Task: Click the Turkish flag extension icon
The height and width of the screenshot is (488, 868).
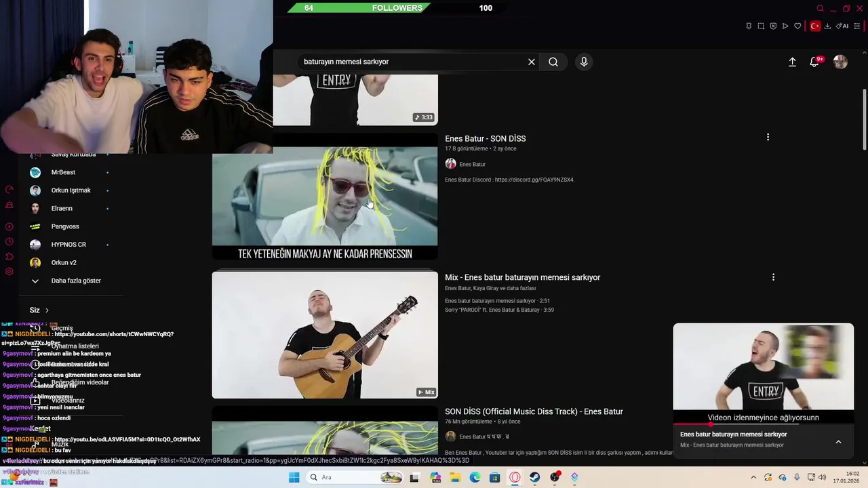Action: point(815,26)
